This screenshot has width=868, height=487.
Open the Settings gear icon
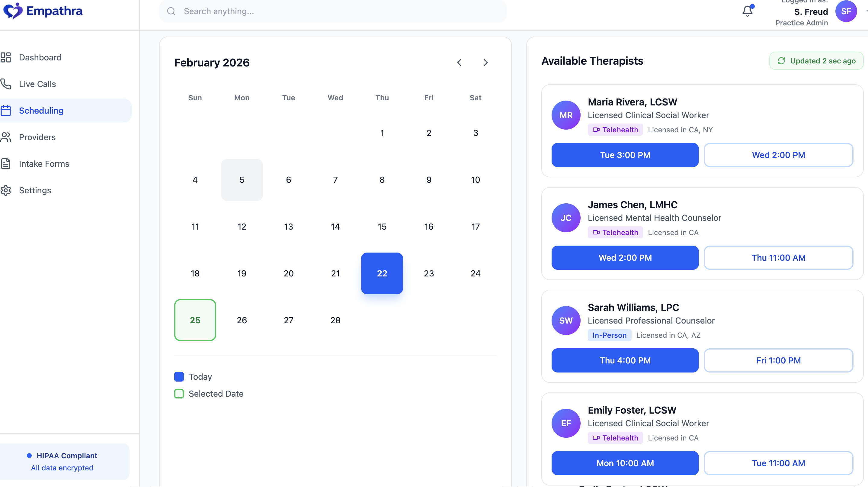6,190
